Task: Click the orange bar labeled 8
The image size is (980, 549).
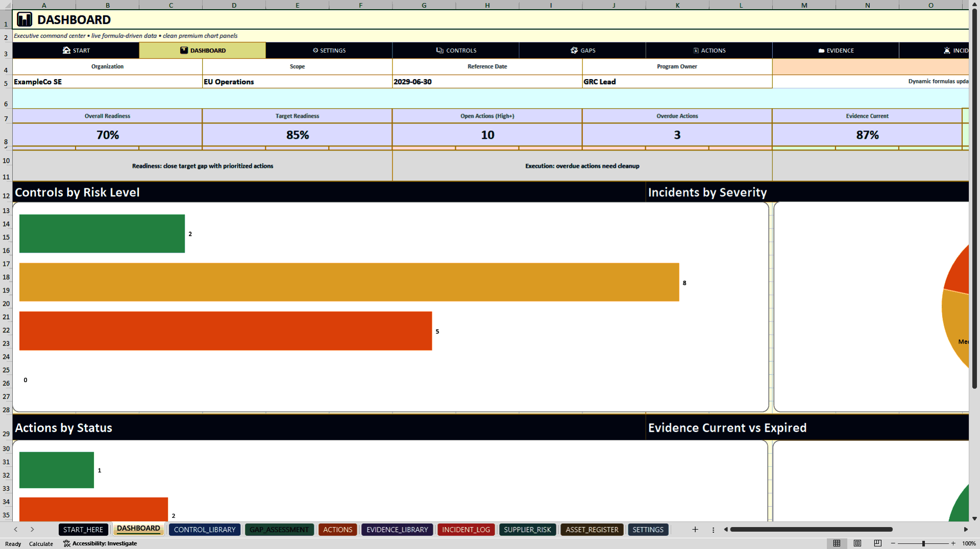Action: (x=349, y=282)
